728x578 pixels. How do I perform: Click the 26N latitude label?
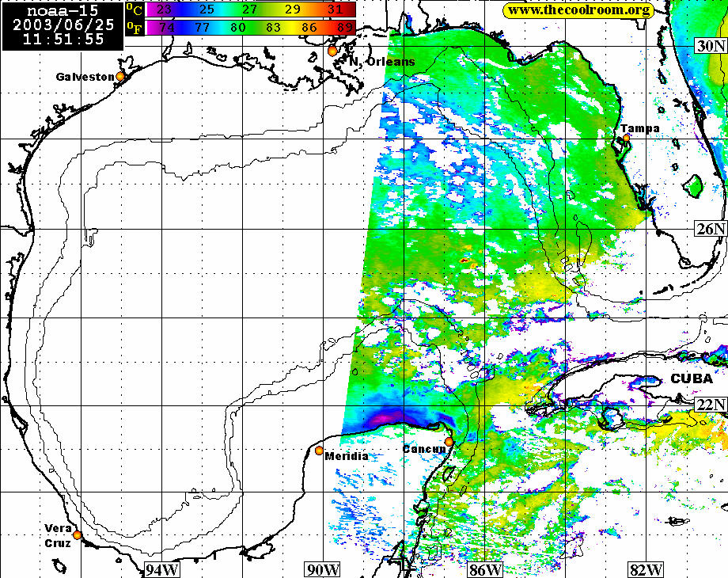click(711, 229)
